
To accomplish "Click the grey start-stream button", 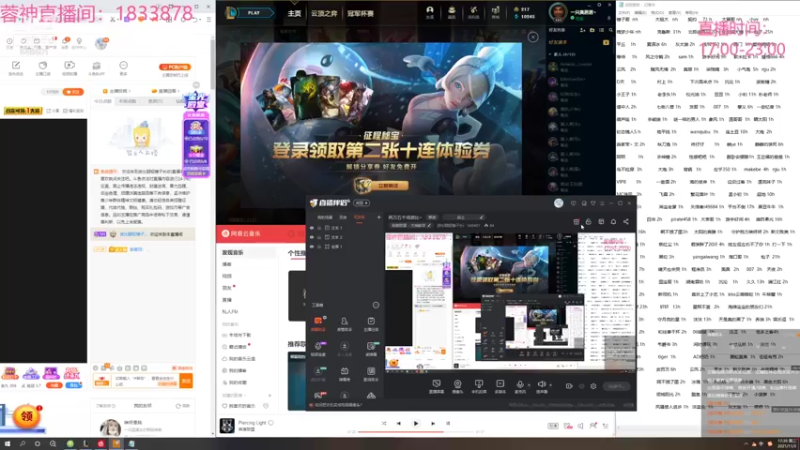I will coord(616,386).
